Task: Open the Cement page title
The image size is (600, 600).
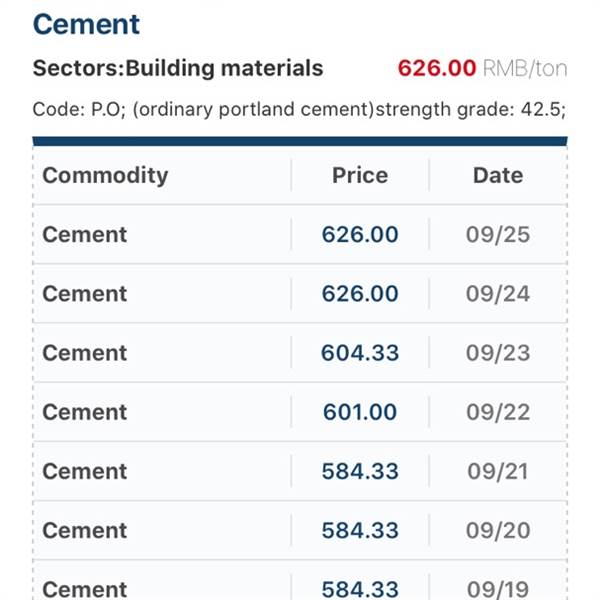Action: tap(86, 24)
